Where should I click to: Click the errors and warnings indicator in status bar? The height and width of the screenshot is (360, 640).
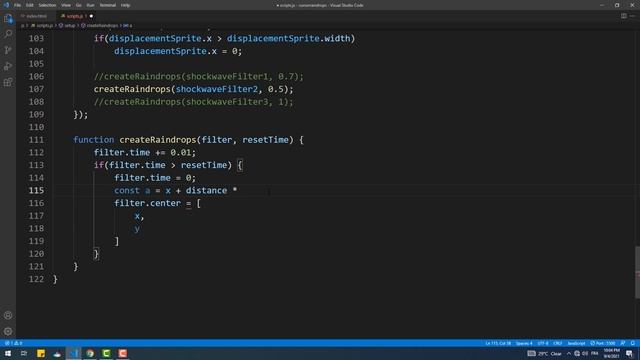(x=13, y=343)
